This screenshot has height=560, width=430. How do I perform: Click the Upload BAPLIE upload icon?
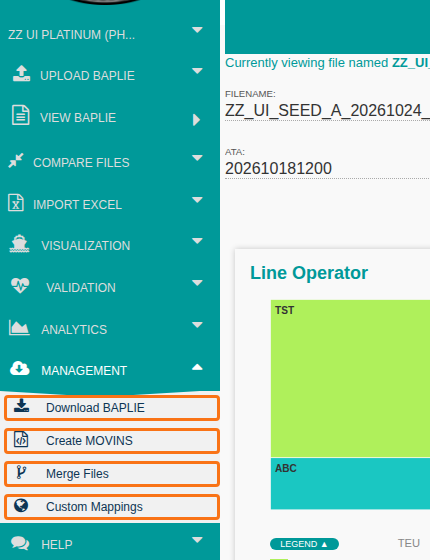click(x=21, y=73)
